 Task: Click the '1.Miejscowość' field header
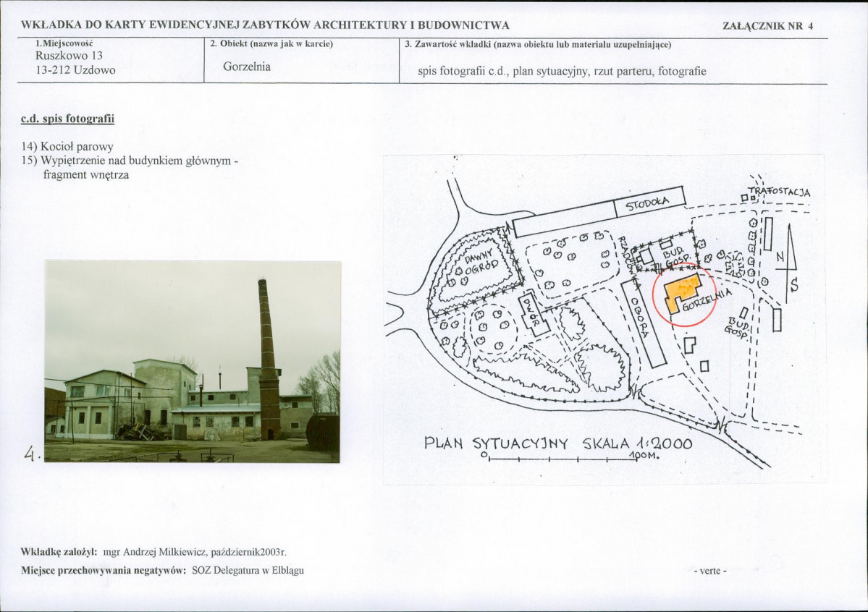point(64,43)
